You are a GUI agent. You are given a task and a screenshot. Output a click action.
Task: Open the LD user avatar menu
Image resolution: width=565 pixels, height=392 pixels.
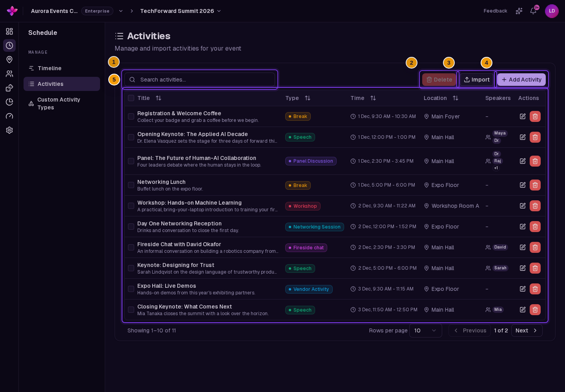tap(552, 11)
